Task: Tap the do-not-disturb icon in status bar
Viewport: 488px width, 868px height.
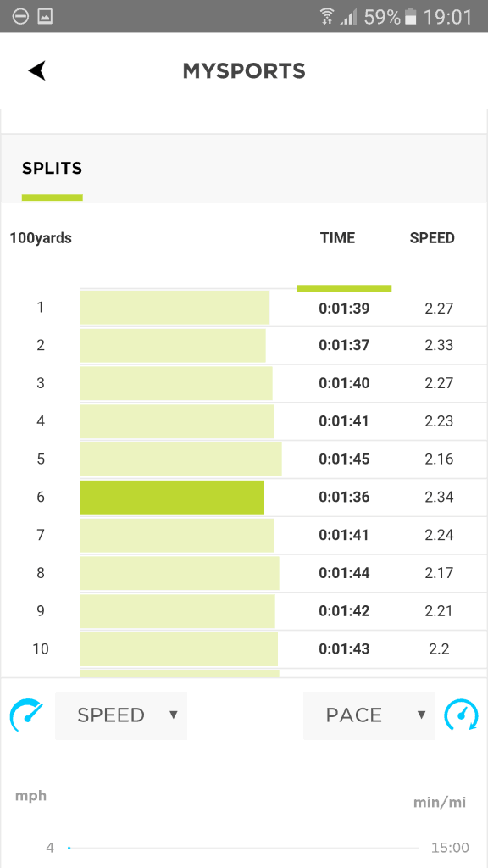Action: click(x=20, y=17)
